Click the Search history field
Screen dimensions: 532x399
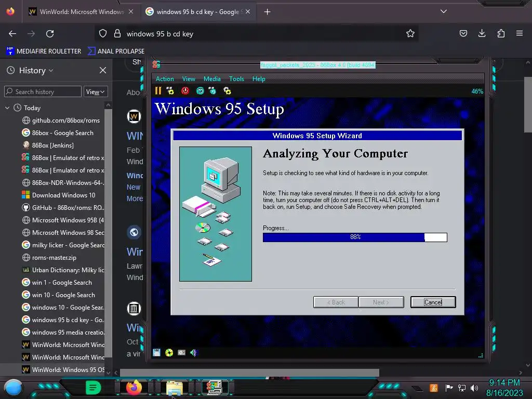(x=43, y=91)
